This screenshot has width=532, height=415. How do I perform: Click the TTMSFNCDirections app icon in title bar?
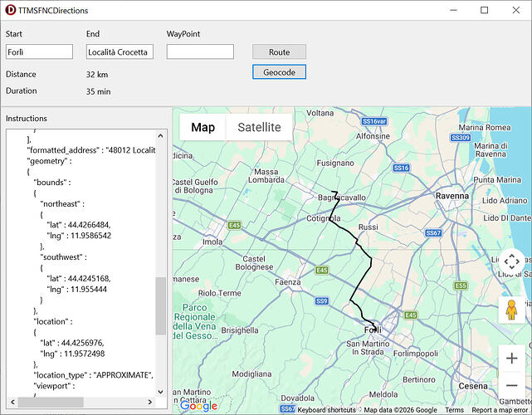[11, 10]
